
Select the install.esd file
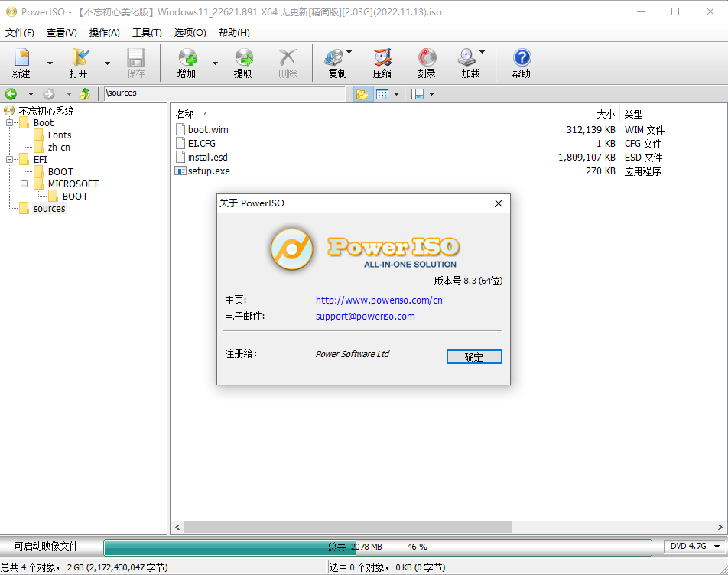click(x=207, y=158)
